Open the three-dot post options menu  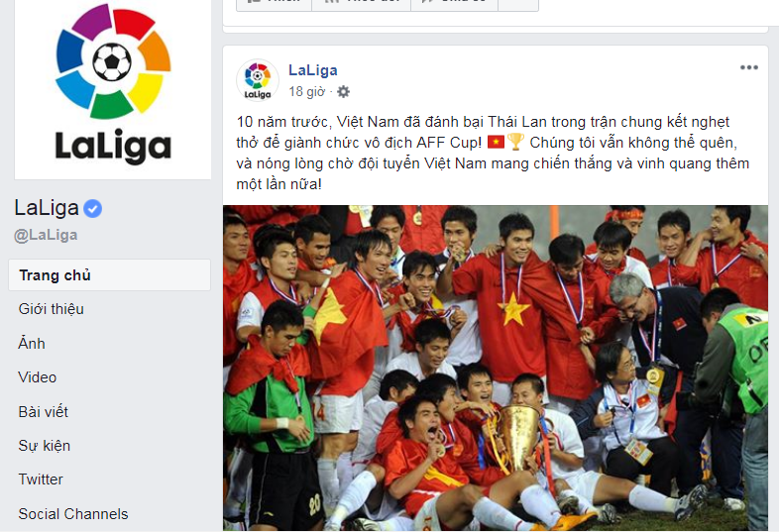tap(748, 67)
